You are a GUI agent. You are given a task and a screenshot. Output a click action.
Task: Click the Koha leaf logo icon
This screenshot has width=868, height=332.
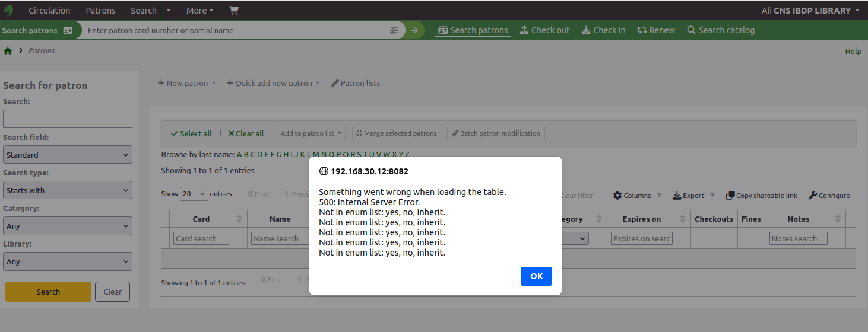9,11
